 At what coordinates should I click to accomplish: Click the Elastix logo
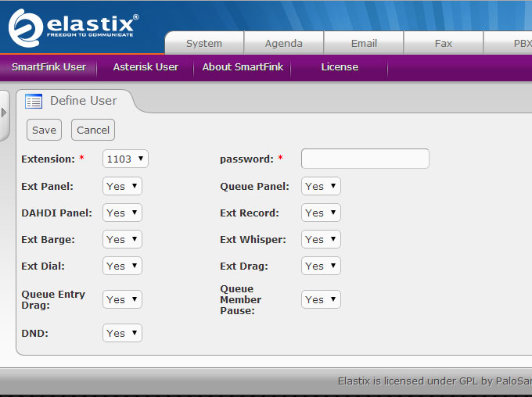coord(74,28)
